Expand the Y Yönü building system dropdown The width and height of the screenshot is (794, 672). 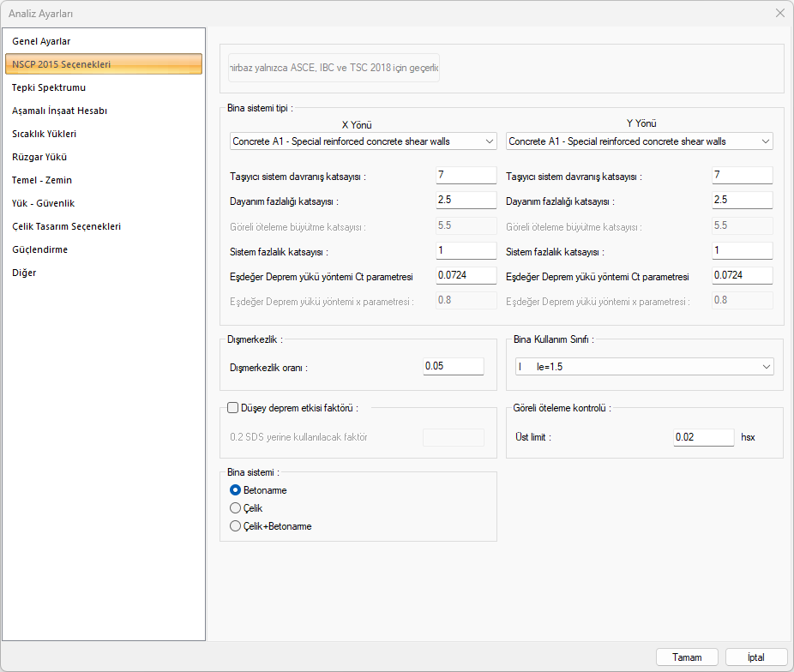point(640,141)
